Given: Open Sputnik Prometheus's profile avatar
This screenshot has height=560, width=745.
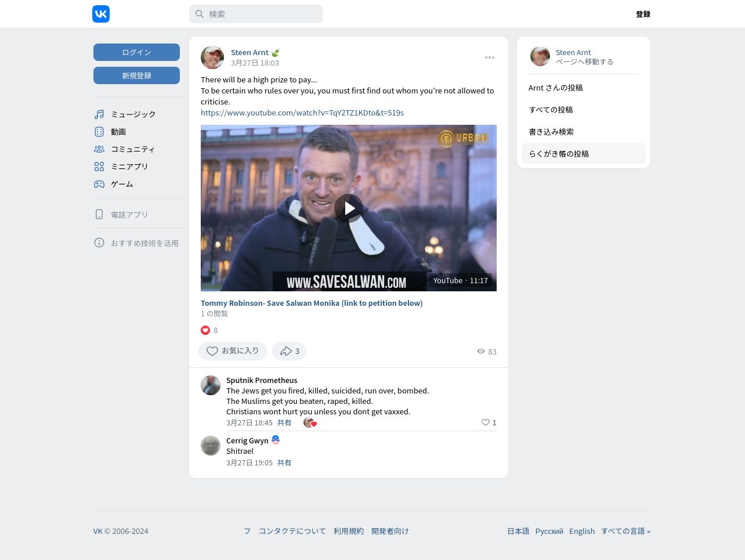Looking at the screenshot, I should [211, 385].
